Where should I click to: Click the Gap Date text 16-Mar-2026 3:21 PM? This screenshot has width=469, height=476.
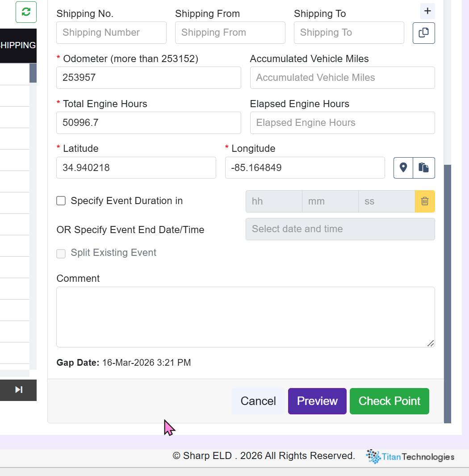click(147, 363)
